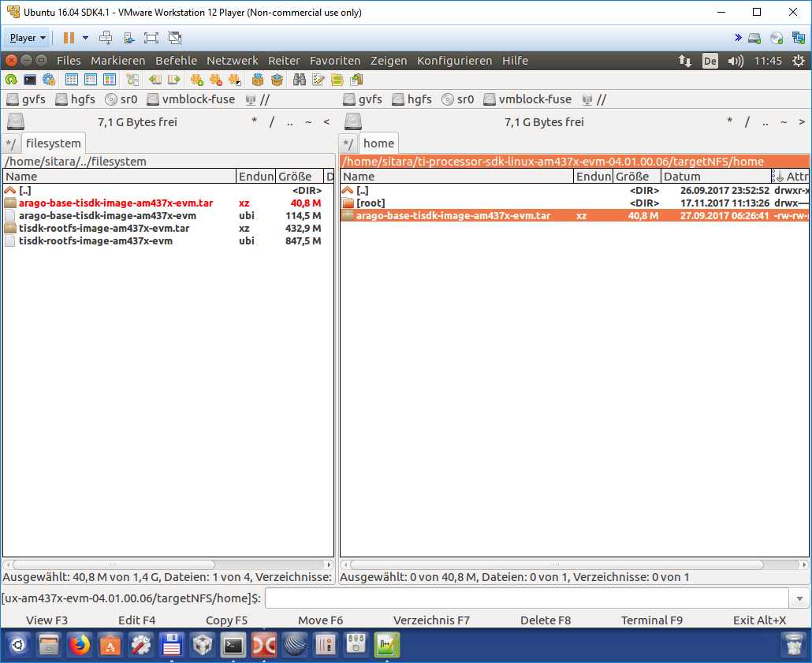Expand command line history dropdown
The width and height of the screenshot is (812, 663).
coord(799,599)
